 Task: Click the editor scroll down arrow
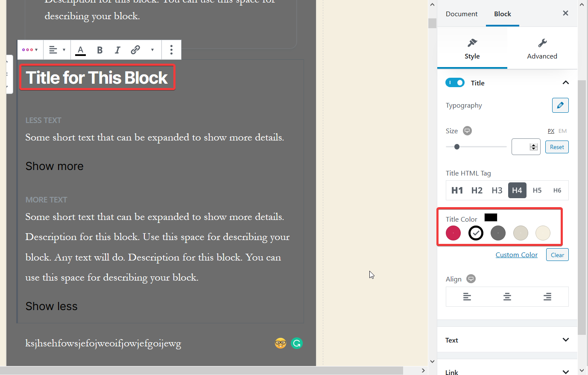point(432,361)
